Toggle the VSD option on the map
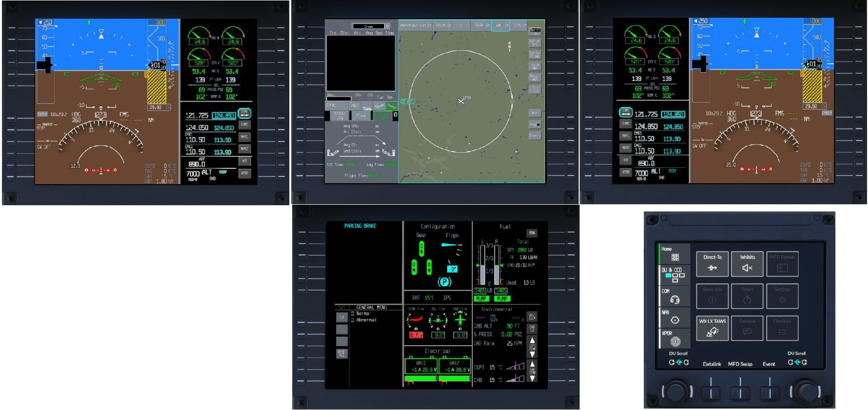 point(535,125)
